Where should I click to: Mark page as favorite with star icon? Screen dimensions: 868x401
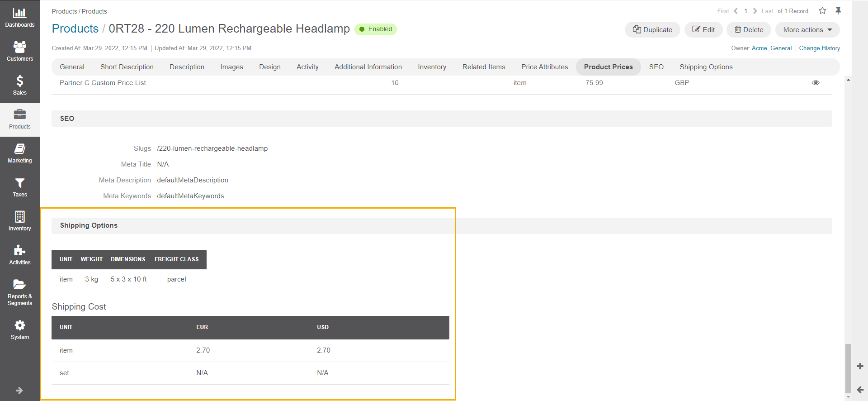(822, 11)
